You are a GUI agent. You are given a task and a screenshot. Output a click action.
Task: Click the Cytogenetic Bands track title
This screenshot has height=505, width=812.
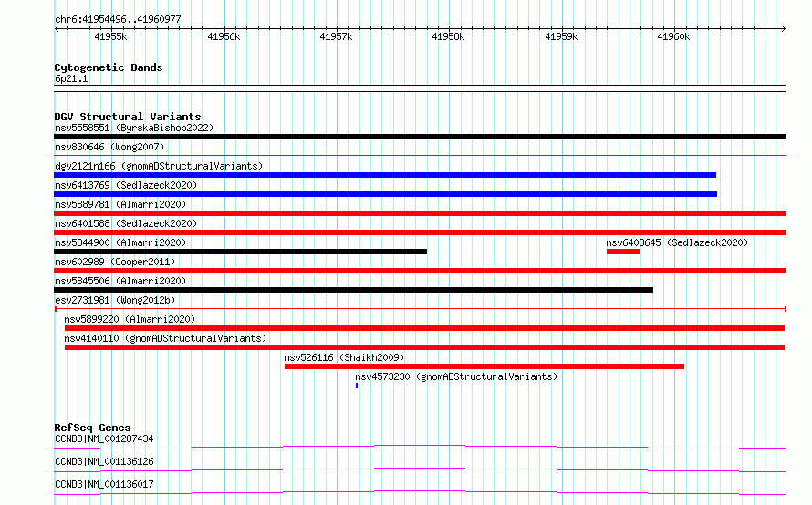click(x=109, y=67)
